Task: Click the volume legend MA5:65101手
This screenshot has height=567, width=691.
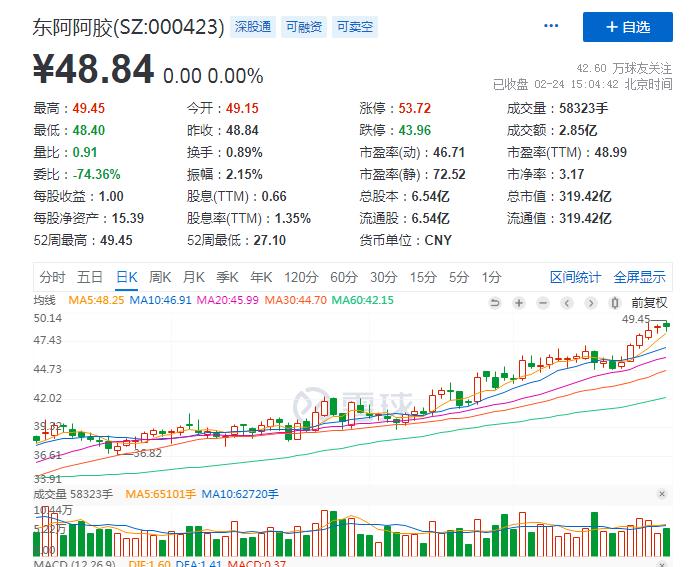Action: tap(160, 494)
